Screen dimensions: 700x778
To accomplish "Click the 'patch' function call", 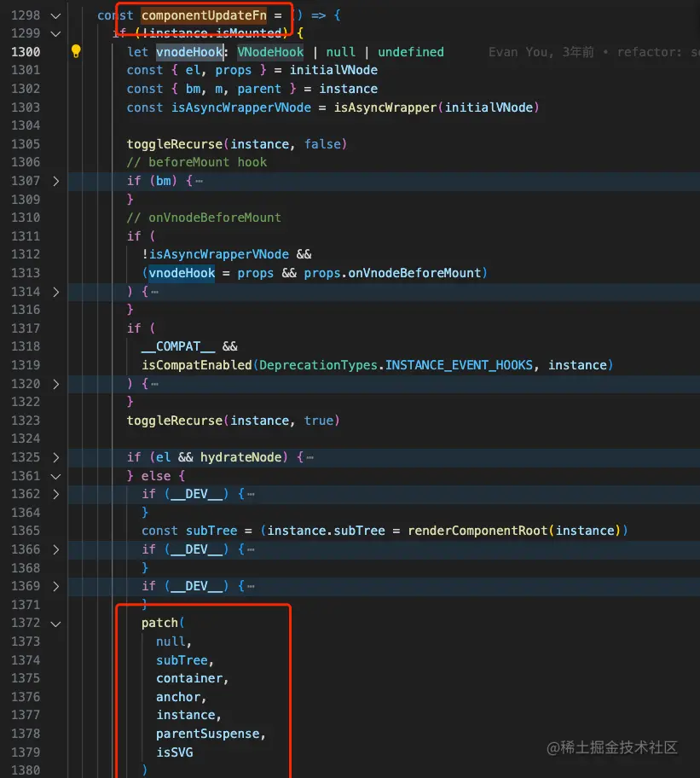I will (159, 623).
